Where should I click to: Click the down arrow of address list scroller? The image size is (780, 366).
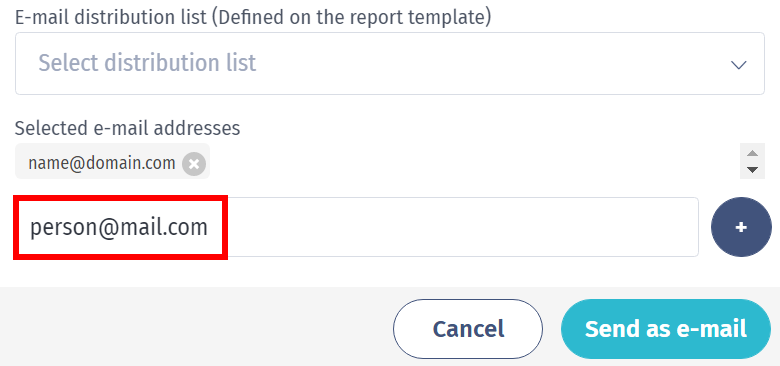point(753,170)
